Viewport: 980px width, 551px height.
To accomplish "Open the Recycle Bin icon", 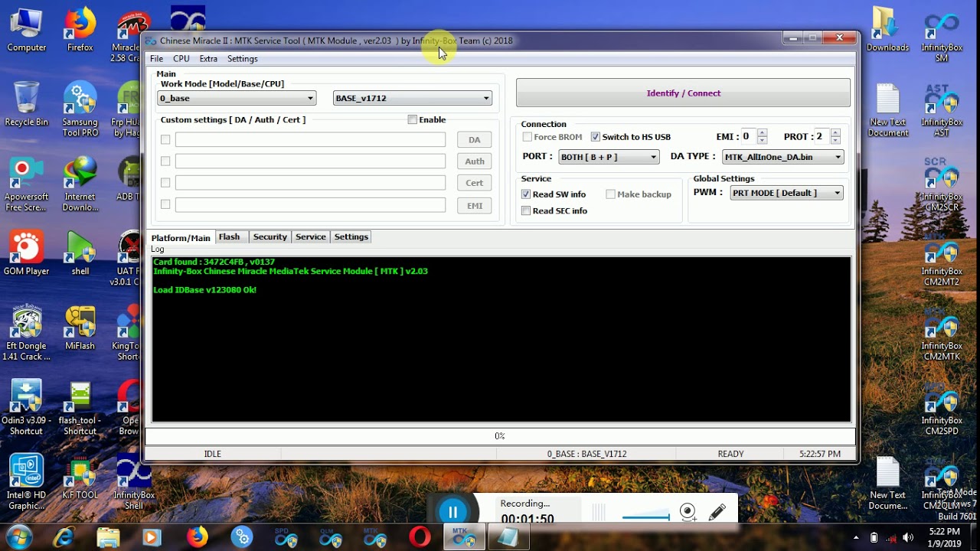I will coord(27,105).
